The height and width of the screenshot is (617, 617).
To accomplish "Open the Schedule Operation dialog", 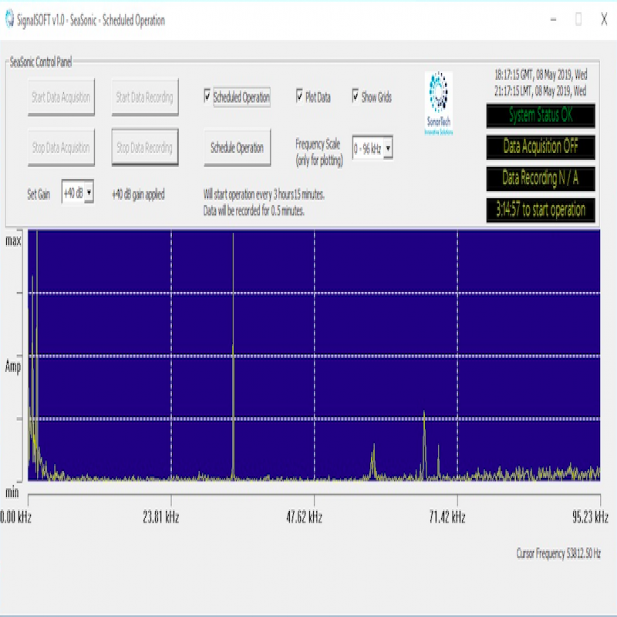I will [x=237, y=147].
